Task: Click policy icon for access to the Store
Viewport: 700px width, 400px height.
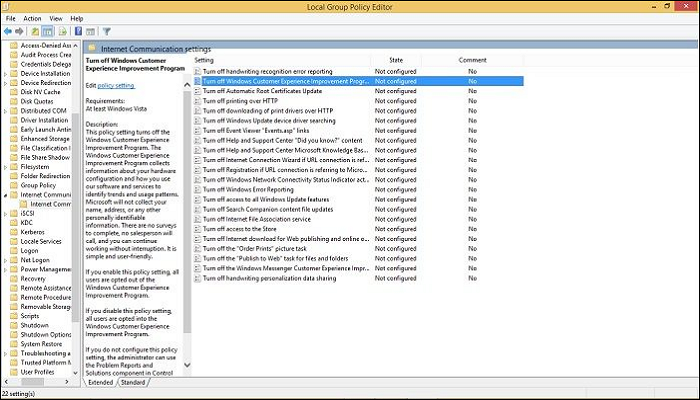Action: [198, 229]
